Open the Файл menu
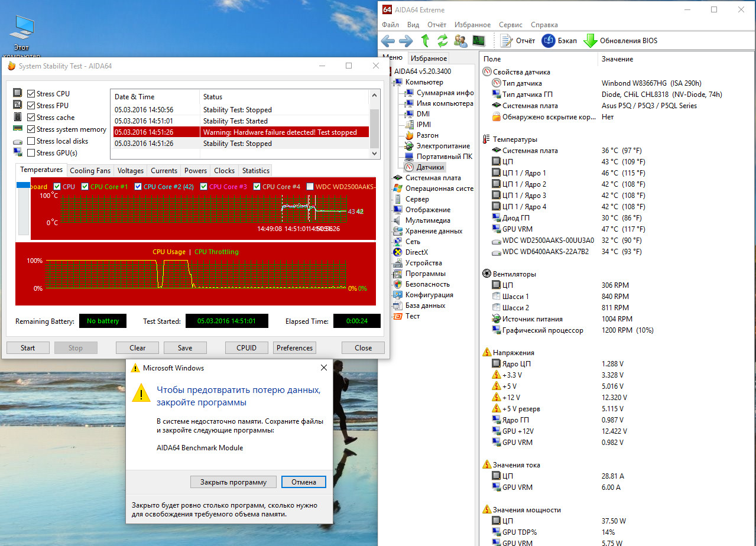756x546 pixels. 390,25
